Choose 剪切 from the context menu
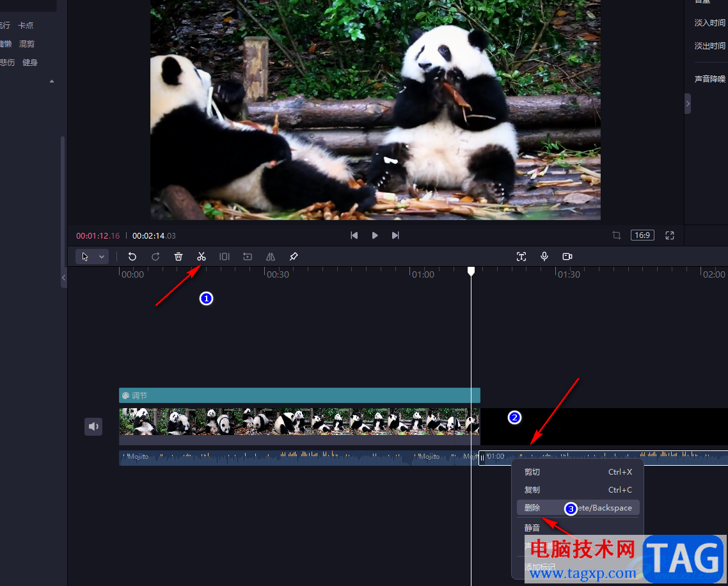 [578, 471]
